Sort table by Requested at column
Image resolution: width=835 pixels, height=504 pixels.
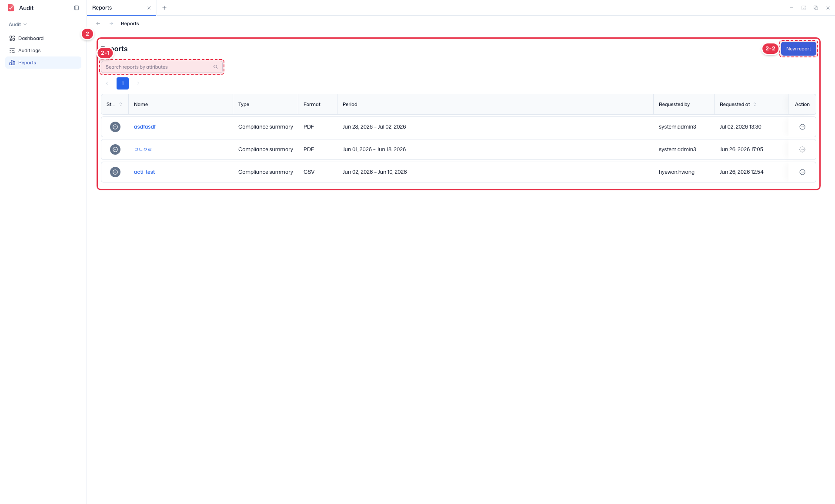coord(755,104)
